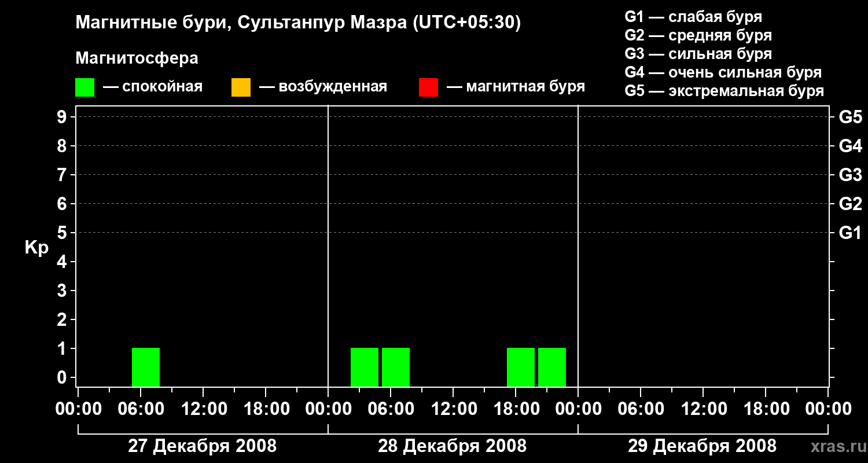The width and height of the screenshot is (868, 463).
Task: Click the 12:00 time label for 27 Декабря
Action: click(x=203, y=409)
